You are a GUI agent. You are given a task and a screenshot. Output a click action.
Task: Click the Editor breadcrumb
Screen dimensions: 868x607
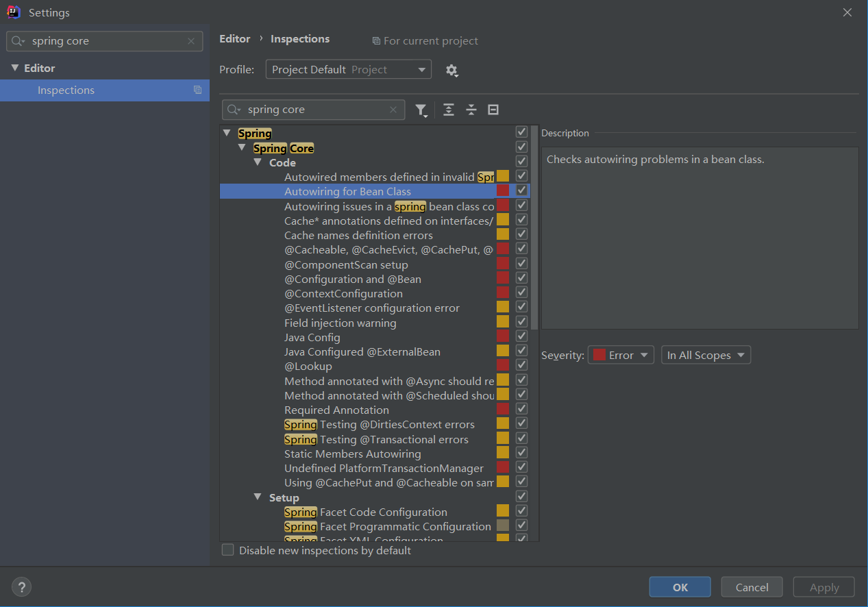tap(235, 38)
